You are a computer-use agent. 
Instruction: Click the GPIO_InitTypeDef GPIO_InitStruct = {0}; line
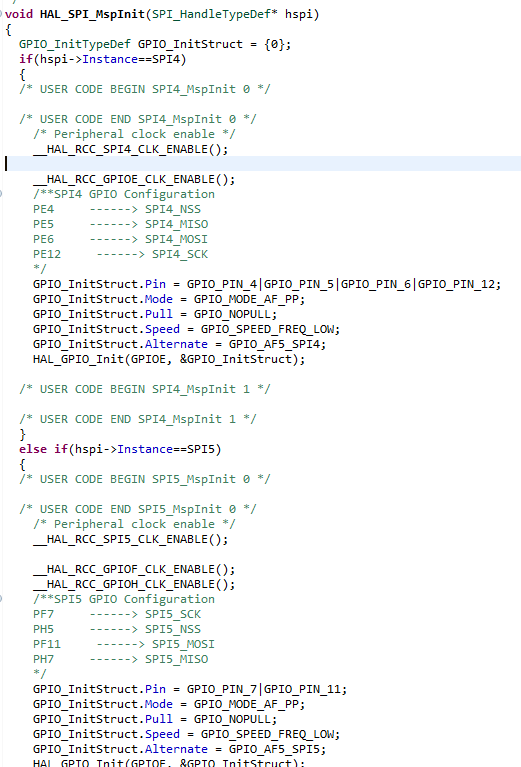tap(155, 44)
